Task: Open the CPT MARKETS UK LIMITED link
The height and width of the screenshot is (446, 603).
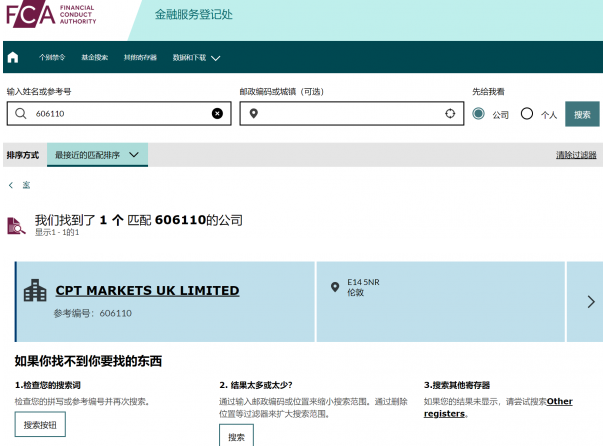Action: pyautogui.click(x=147, y=291)
